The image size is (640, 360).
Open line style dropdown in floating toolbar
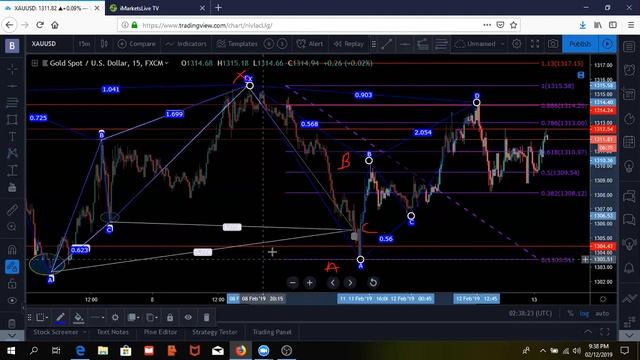(97, 317)
